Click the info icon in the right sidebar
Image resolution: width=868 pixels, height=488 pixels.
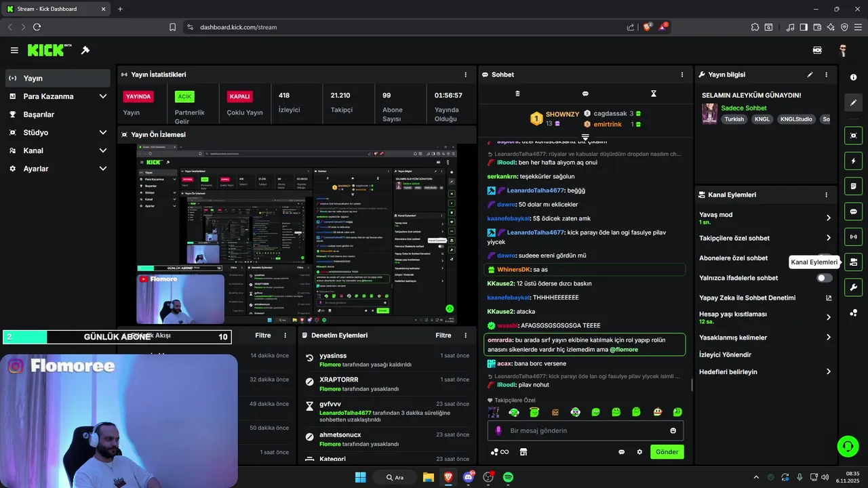854,77
